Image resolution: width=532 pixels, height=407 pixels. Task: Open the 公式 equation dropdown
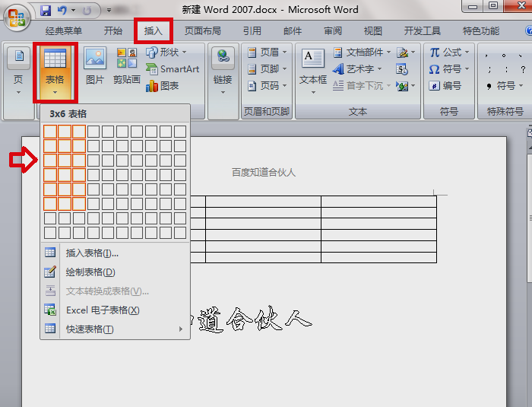click(x=449, y=52)
